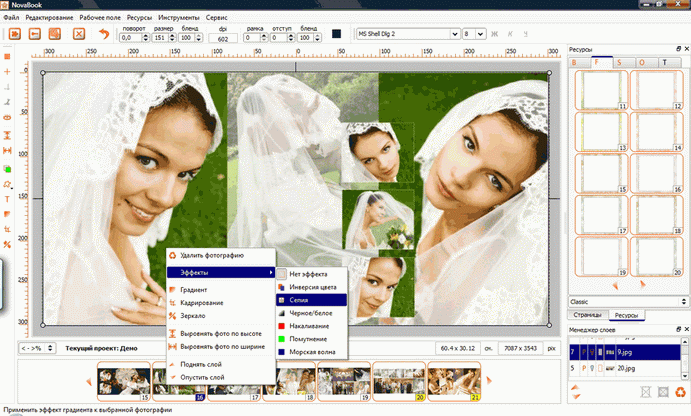Viewport: 691px width, 416px height.
Task: Click the green Помутнение color square
Action: tap(282, 339)
